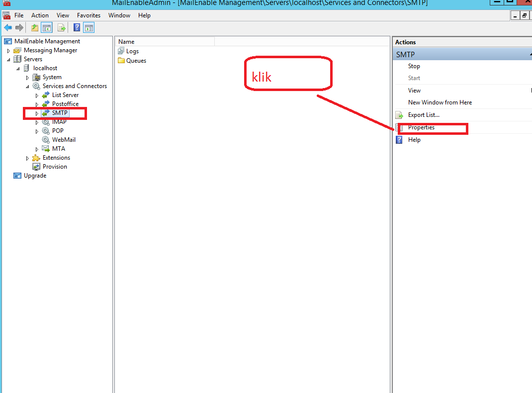Expand the IMAP tree node arrow
532x393 pixels.
pyautogui.click(x=37, y=122)
